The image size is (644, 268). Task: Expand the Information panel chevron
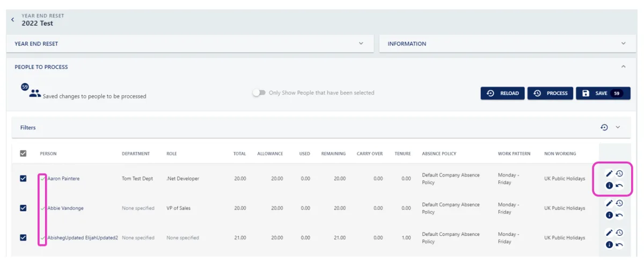(x=624, y=44)
